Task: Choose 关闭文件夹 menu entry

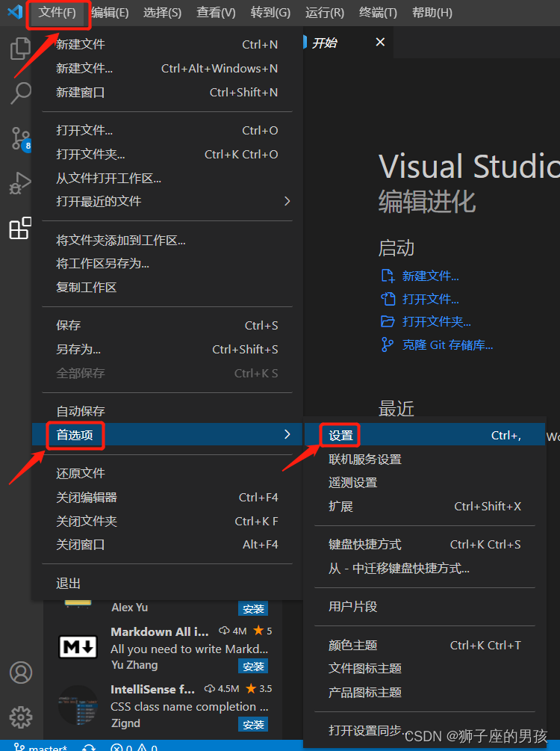Action: tap(167, 521)
